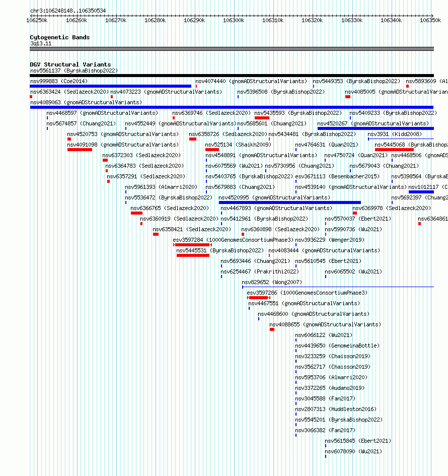448x476 pixels.
Task: Click the blue nsv4520267 variant bar
Action: tap(376, 128)
